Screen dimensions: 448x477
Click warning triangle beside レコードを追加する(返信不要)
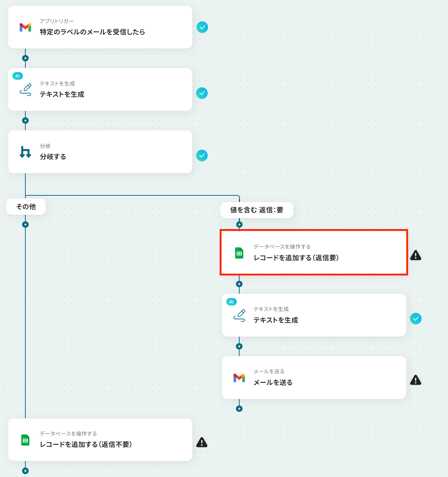(x=202, y=442)
